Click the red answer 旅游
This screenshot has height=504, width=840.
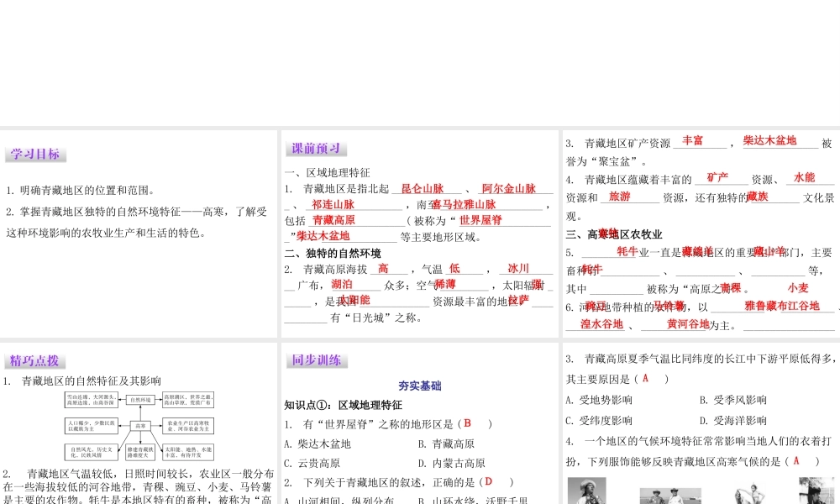pyautogui.click(x=620, y=197)
